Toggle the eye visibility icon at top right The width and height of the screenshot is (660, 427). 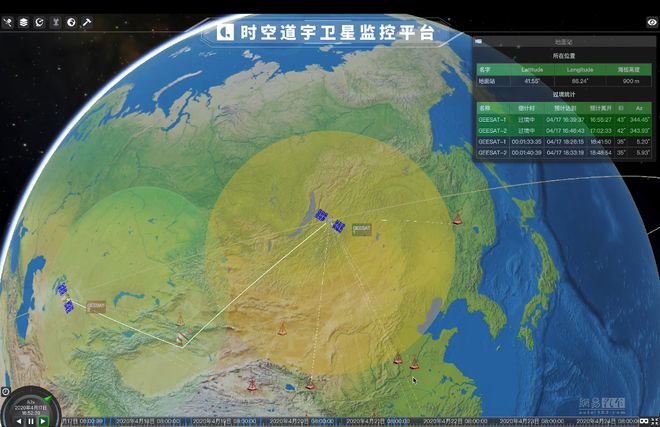(652, 22)
